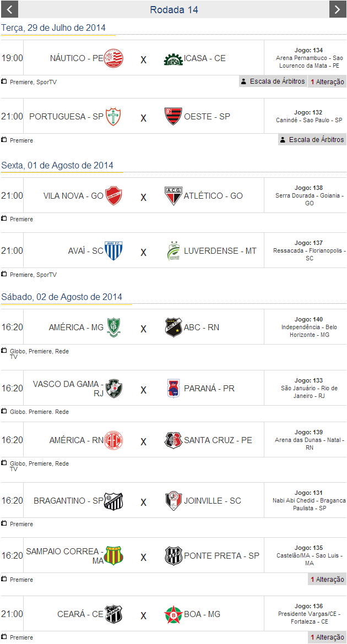This screenshot has width=347, height=644.
Task: Click the Vila Nova team crest
Action: (x=113, y=196)
